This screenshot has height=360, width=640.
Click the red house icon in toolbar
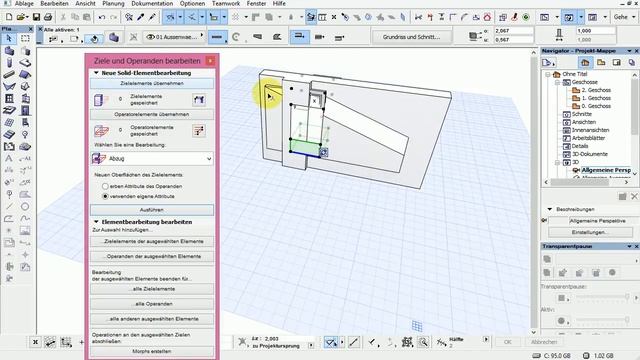tap(487, 17)
